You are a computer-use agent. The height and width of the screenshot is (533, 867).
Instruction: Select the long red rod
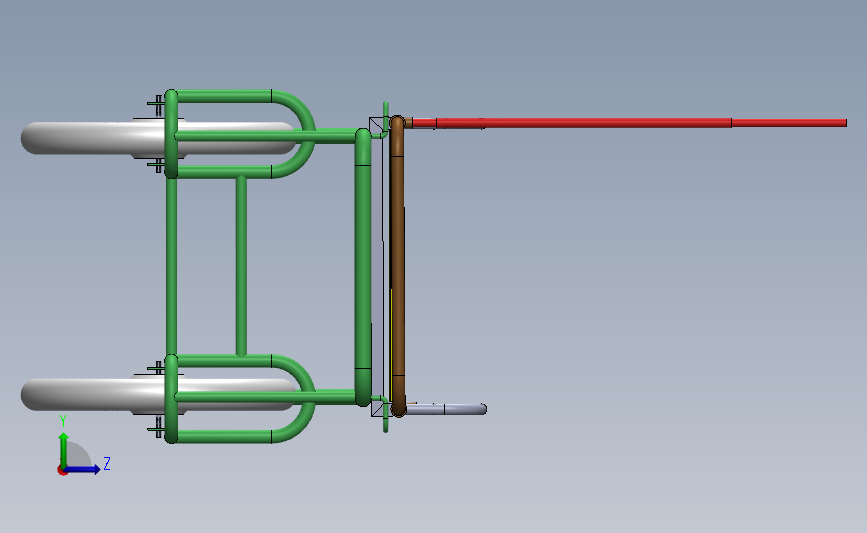click(x=629, y=123)
